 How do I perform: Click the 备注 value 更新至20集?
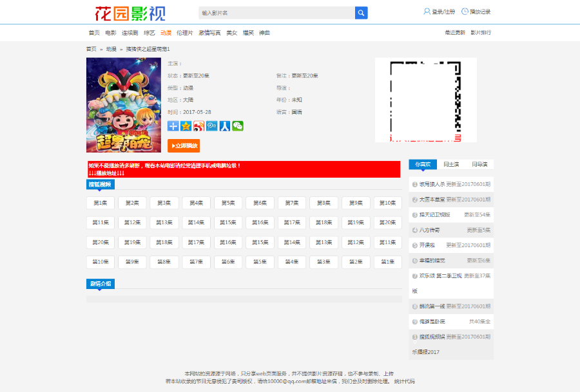coord(305,76)
